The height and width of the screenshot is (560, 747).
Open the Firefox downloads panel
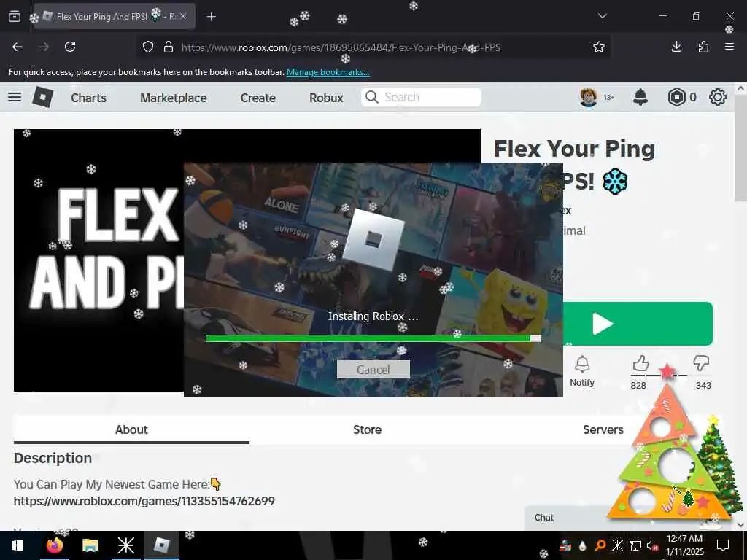[x=676, y=47]
